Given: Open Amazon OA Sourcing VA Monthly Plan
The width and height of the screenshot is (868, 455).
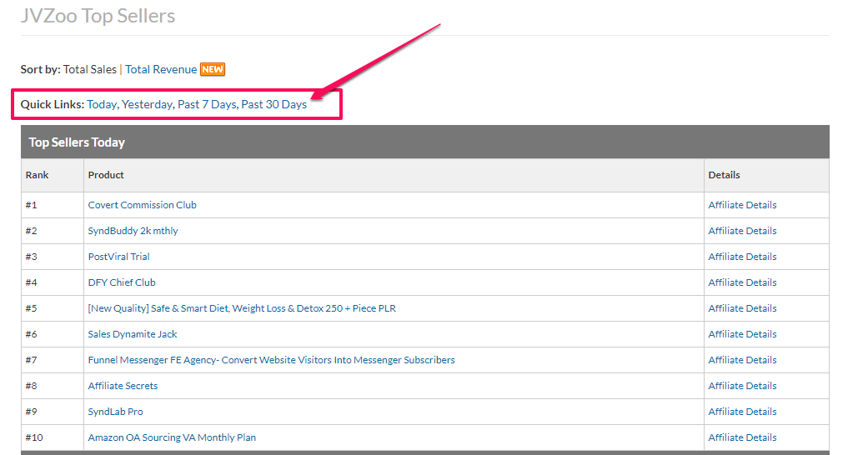Looking at the screenshot, I should click(172, 437).
